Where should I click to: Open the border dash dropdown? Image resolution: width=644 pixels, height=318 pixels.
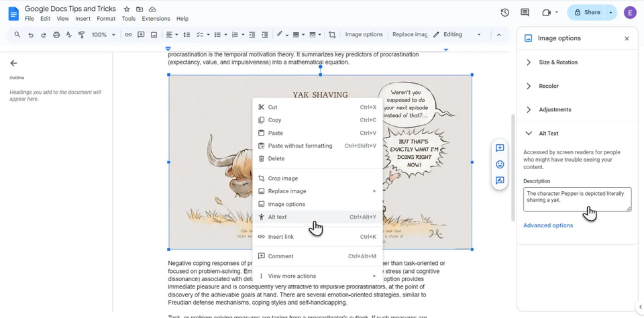pos(315,35)
